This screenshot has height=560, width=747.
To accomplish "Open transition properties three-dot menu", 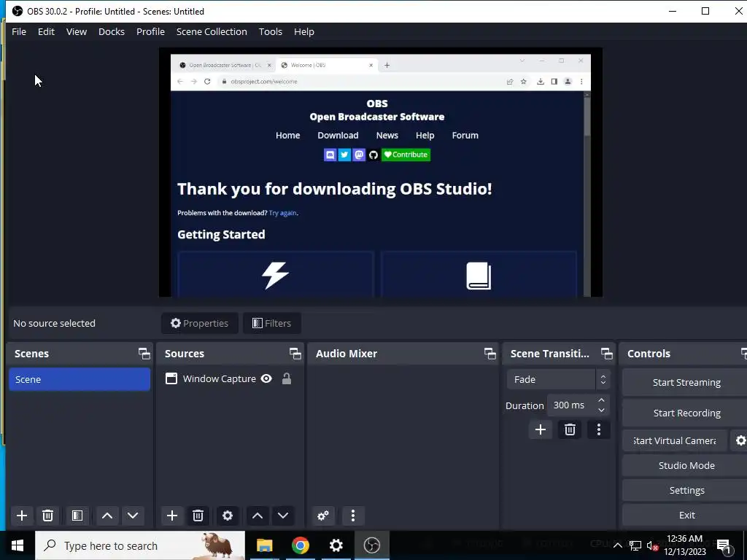I will [599, 430].
